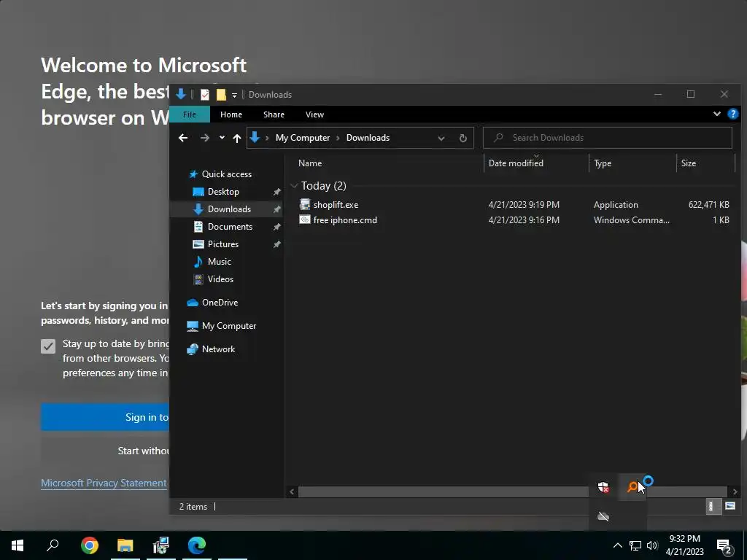The width and height of the screenshot is (747, 560).
Task: Open File Explorer from the taskbar
Action: (x=125, y=545)
